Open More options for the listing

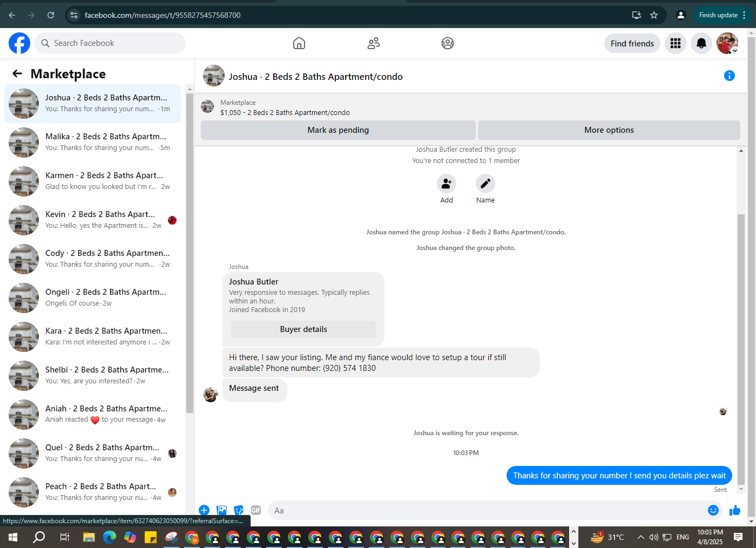point(609,130)
